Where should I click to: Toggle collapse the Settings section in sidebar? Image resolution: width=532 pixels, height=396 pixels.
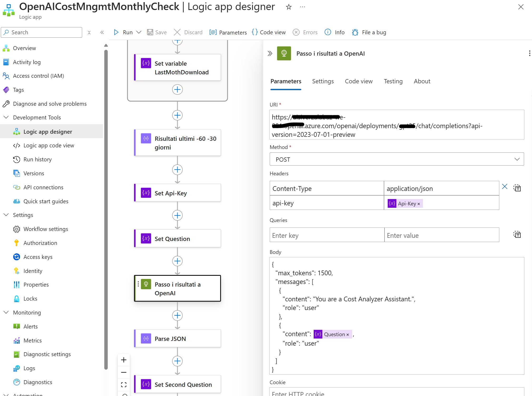6,215
